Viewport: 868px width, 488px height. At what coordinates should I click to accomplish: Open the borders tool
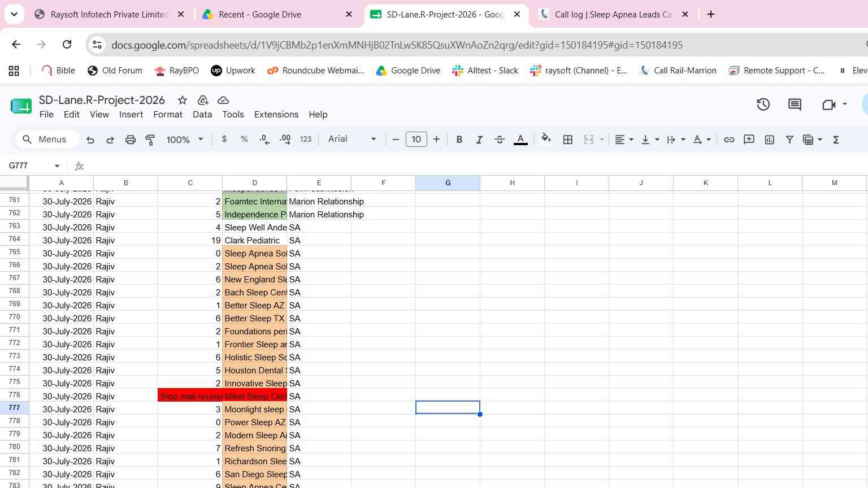click(x=568, y=140)
